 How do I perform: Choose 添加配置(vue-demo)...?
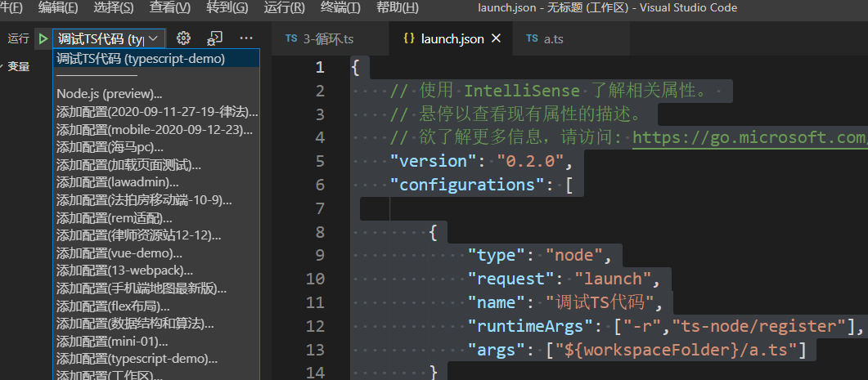(x=156, y=253)
